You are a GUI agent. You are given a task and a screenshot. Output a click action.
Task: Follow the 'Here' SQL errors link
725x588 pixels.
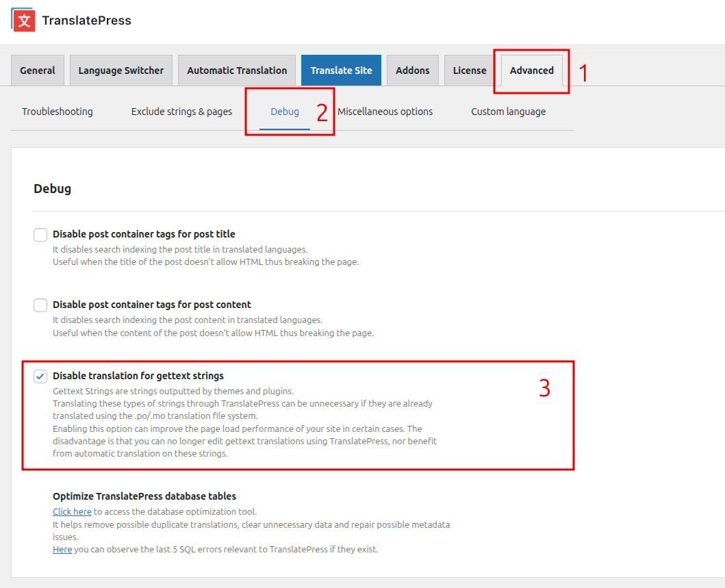click(x=62, y=549)
